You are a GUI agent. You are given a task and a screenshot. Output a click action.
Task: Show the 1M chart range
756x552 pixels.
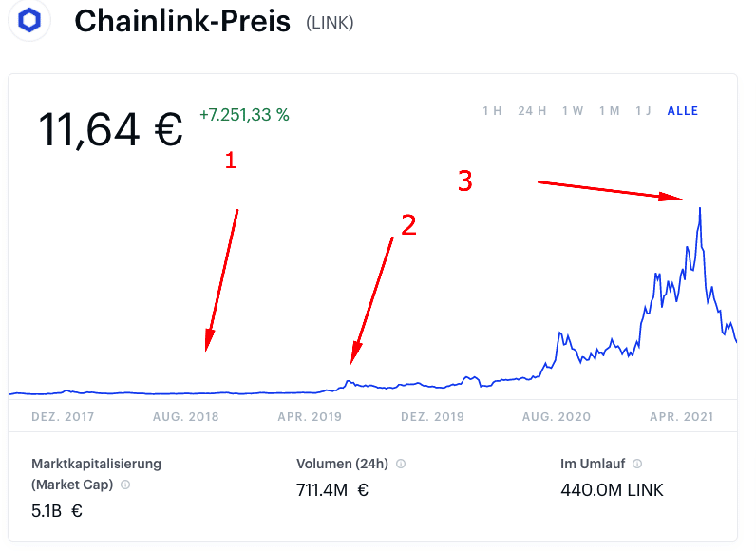pos(610,111)
